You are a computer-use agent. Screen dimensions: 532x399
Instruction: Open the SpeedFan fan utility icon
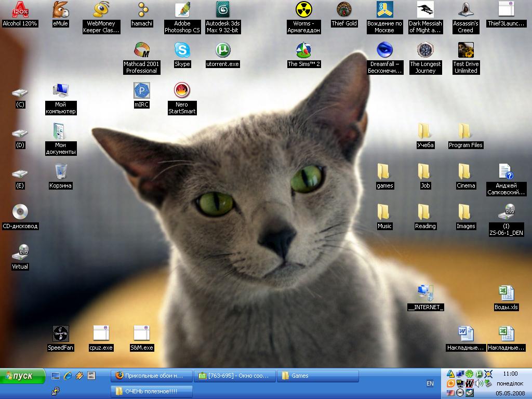pyautogui.click(x=61, y=334)
